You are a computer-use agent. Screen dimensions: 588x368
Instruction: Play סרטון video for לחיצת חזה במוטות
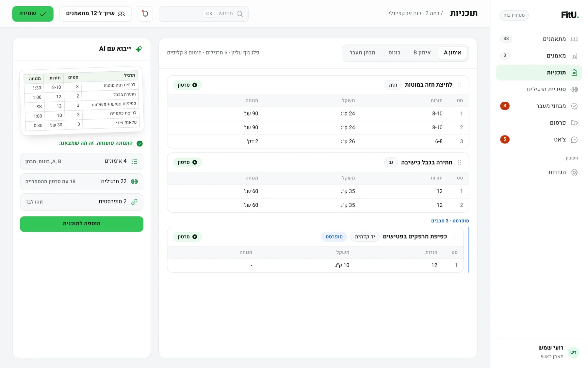pyautogui.click(x=187, y=85)
